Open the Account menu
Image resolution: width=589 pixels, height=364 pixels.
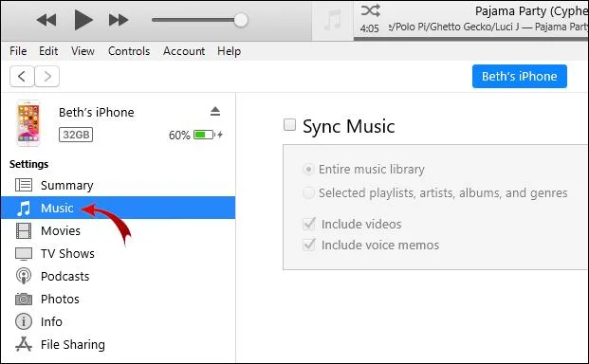click(184, 51)
